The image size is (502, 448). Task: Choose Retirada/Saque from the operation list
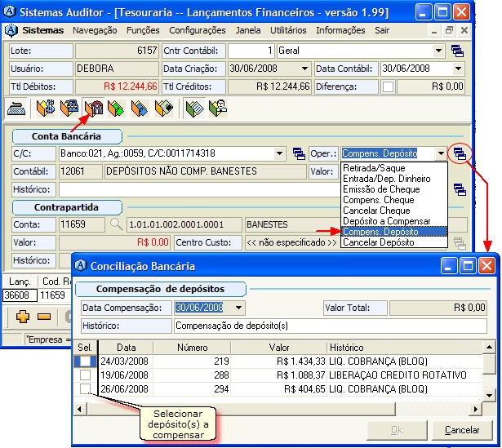tap(393, 168)
